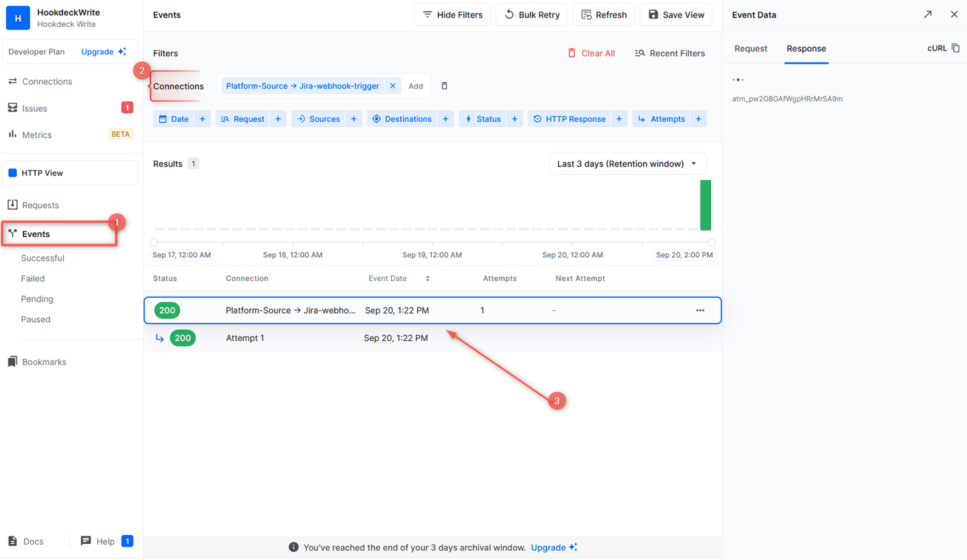Click Upgrade on the Developer Plan
This screenshot has height=560, width=967.
(x=97, y=51)
